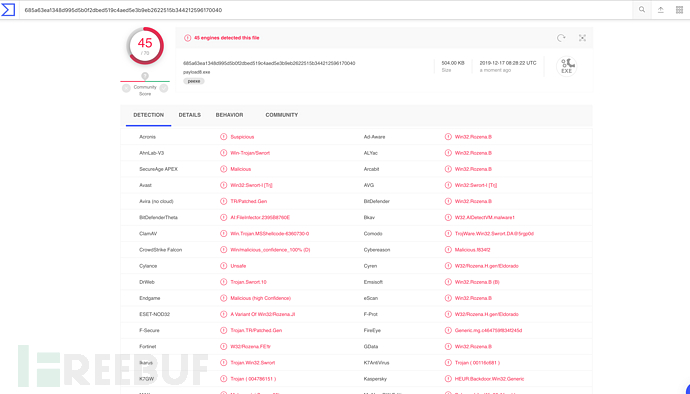Click the ALYac engine name
The width and height of the screenshot is (690, 394).
point(371,153)
